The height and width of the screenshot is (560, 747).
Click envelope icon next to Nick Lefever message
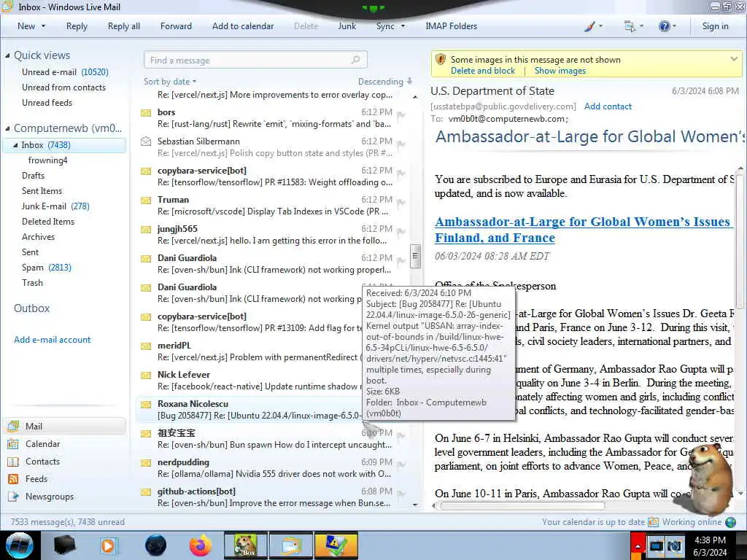pos(146,376)
